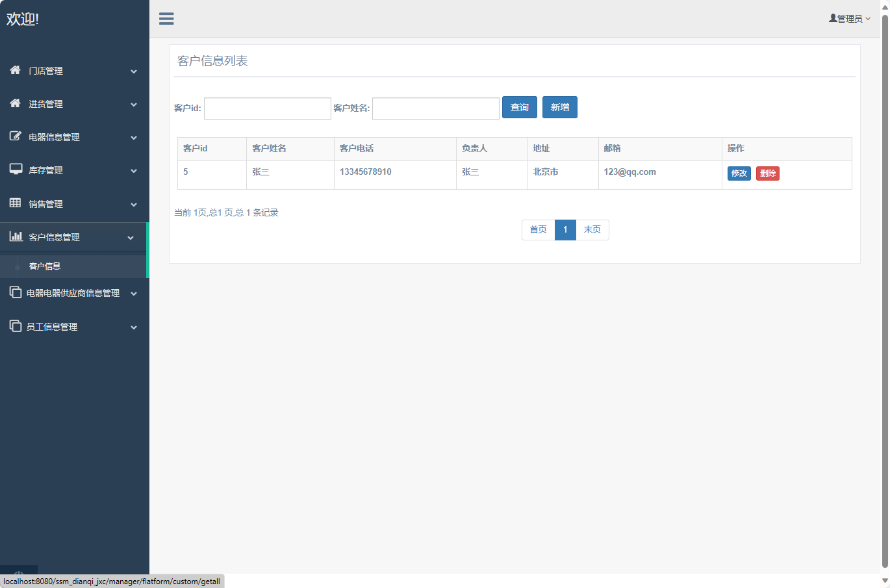The image size is (890, 588).
Task: Click the 客户id input field
Action: point(268,109)
